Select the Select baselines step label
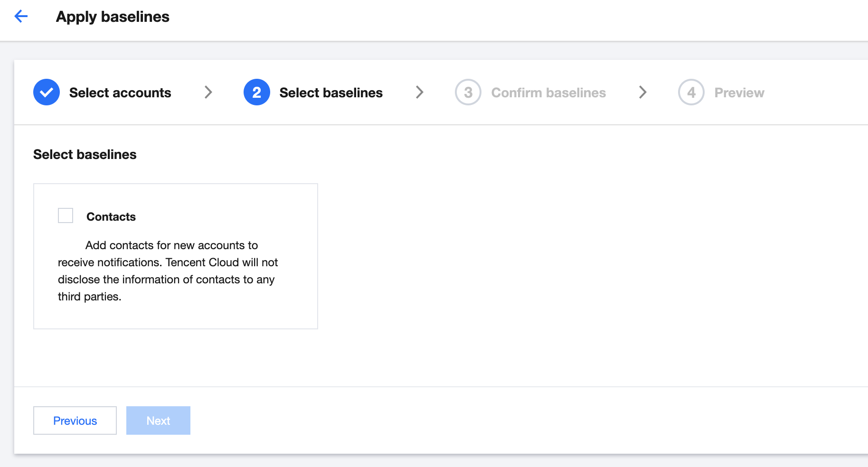The image size is (868, 467). click(x=331, y=93)
